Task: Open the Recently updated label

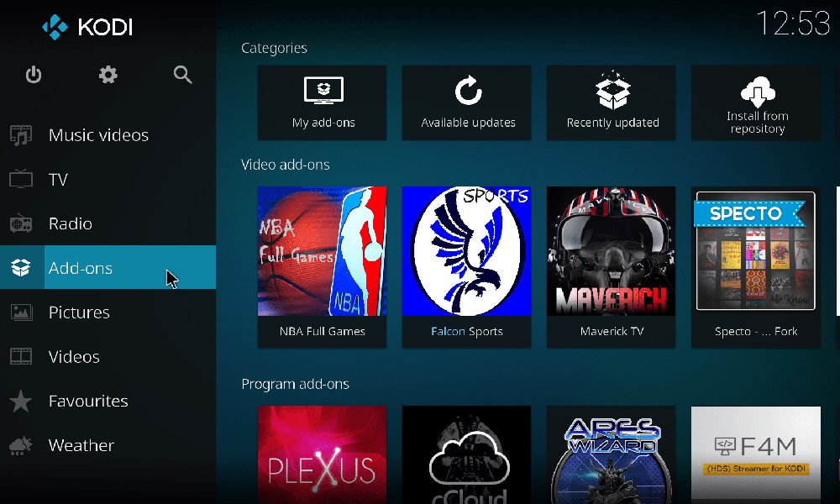Action: coord(613,123)
